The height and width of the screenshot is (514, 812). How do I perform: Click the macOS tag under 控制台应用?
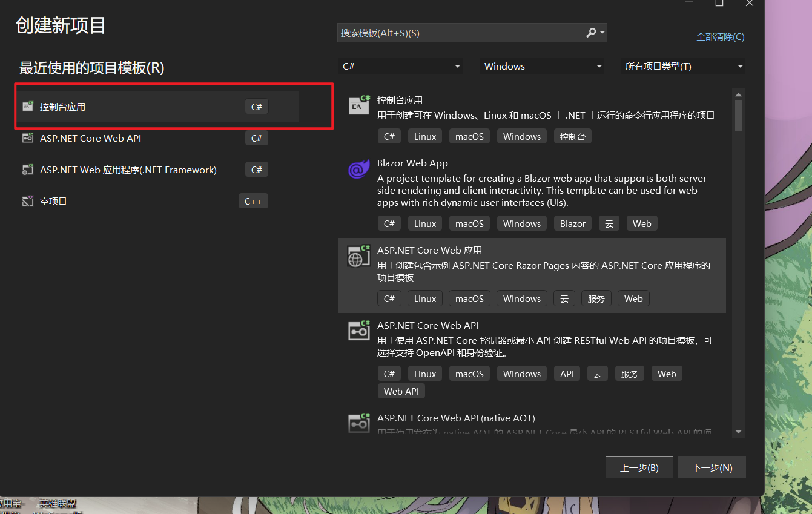(x=470, y=136)
